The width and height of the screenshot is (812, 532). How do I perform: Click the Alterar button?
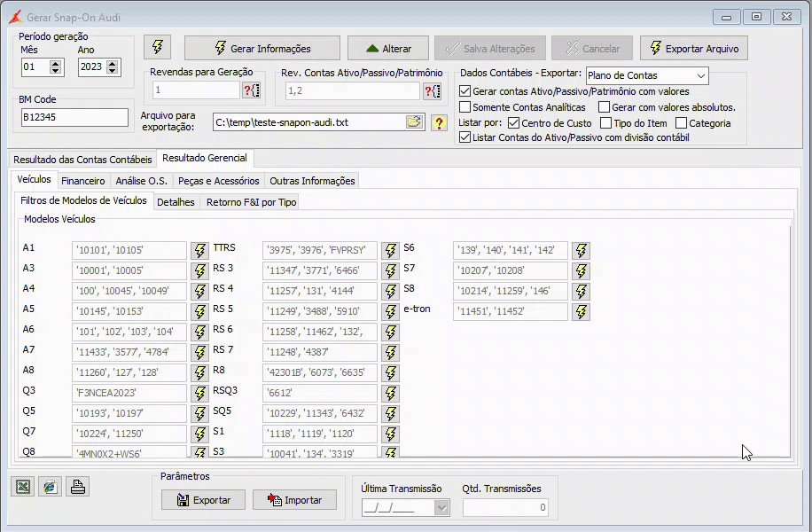click(x=388, y=48)
